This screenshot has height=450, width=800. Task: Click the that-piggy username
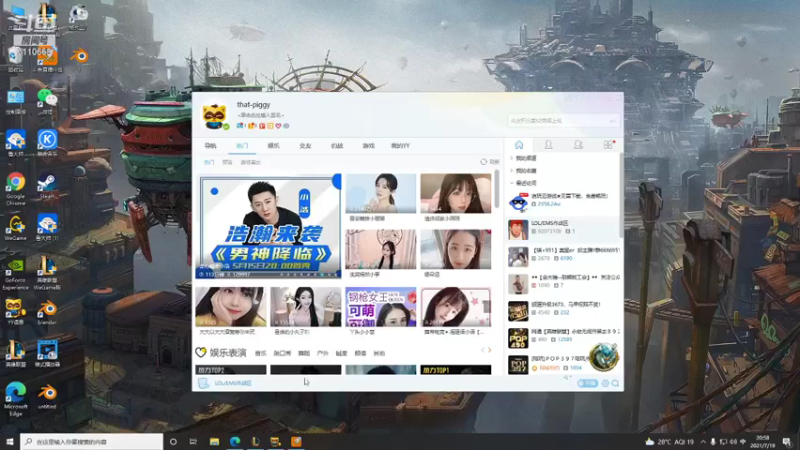254,105
